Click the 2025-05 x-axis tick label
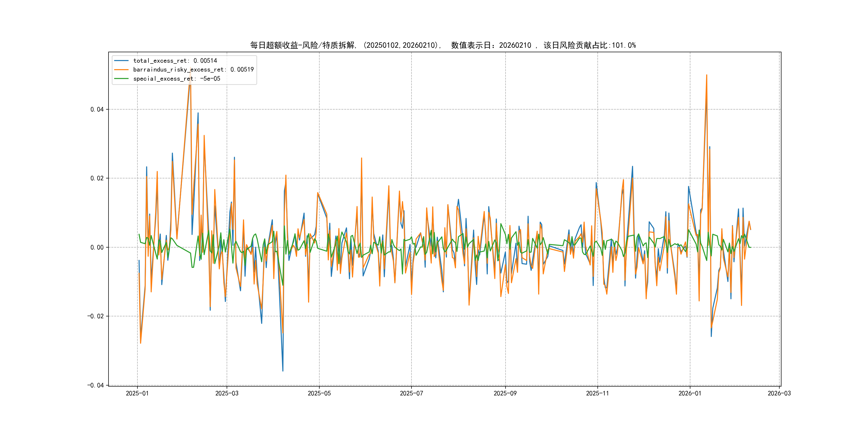 [x=319, y=393]
